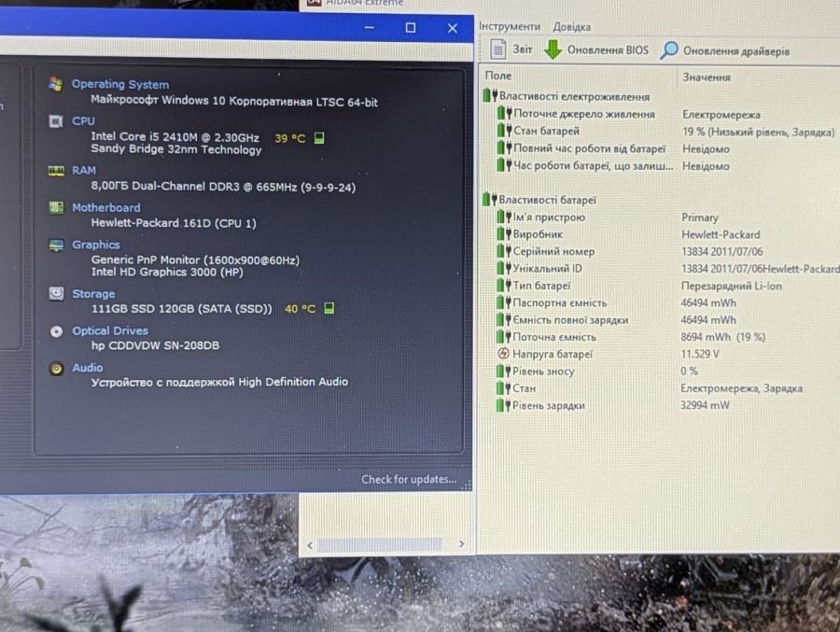Open the Graphics section link
840x632 pixels.
click(96, 245)
